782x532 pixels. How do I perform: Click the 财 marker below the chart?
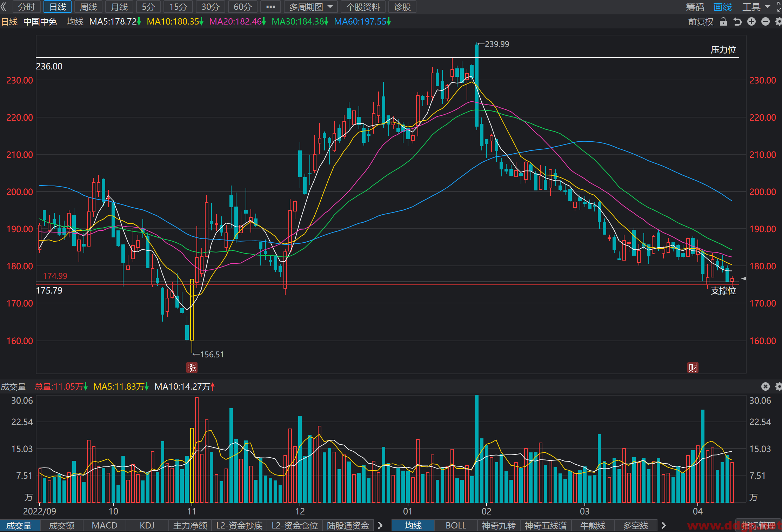[693, 368]
